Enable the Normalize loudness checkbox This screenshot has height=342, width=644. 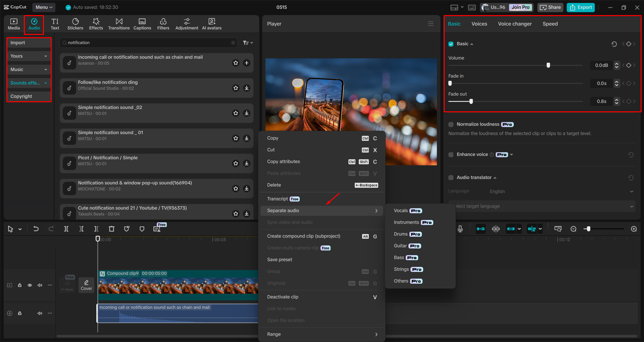click(x=451, y=124)
